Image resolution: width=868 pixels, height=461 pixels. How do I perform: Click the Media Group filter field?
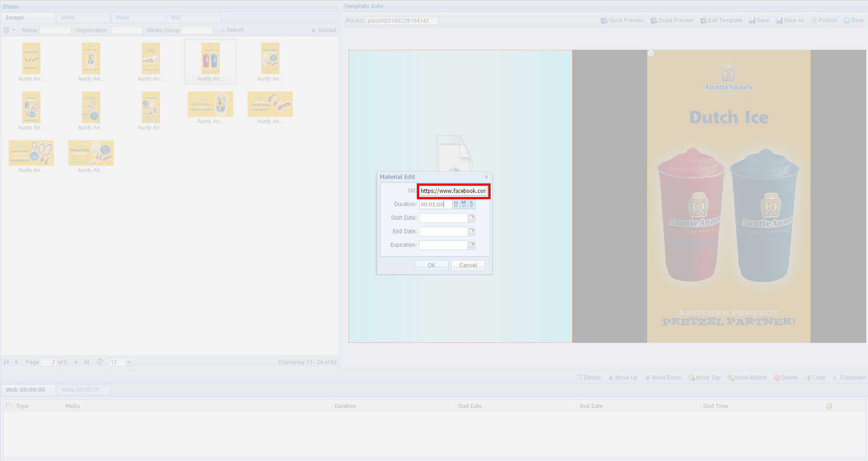pos(197,30)
